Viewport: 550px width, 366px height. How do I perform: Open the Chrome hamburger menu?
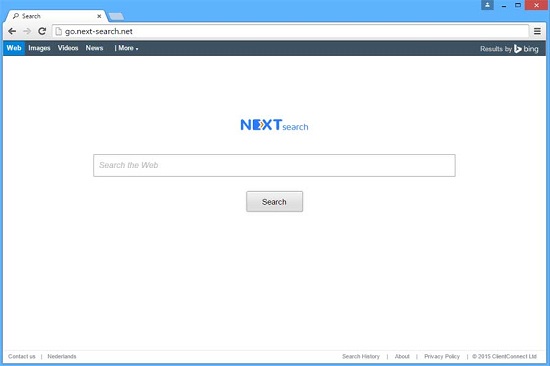[x=537, y=31]
